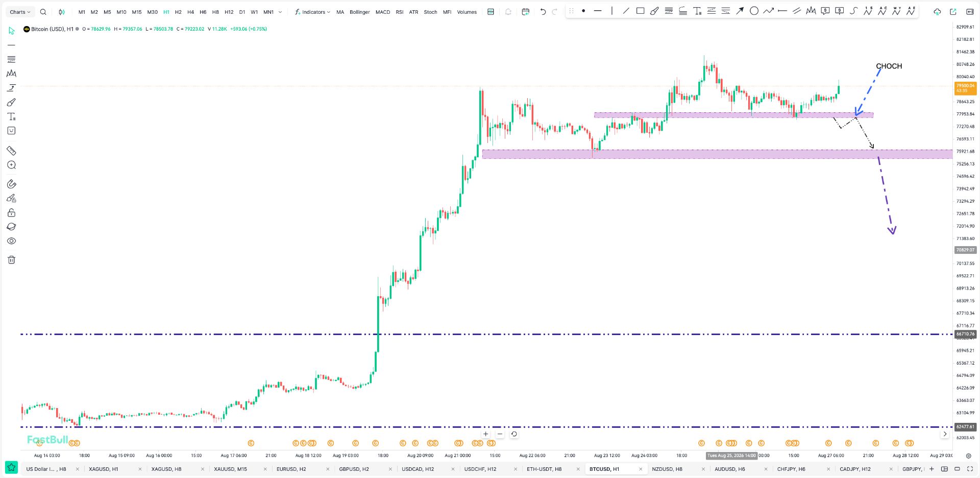This screenshot has width=980, height=478.
Task: Open the chart template layout icon
Action: coord(491,12)
